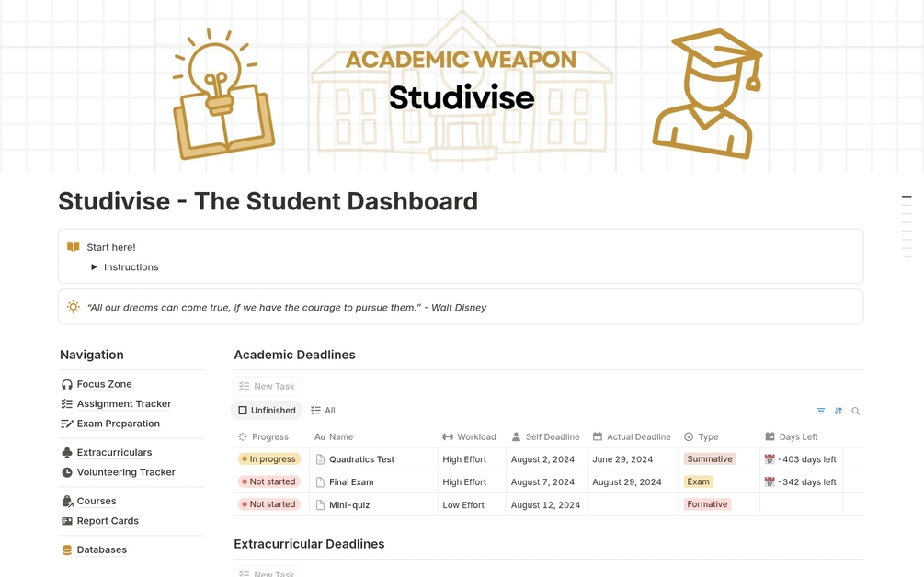Click the August 29, 2024 actual deadline
Screen dimensions: 924x577
click(x=626, y=482)
